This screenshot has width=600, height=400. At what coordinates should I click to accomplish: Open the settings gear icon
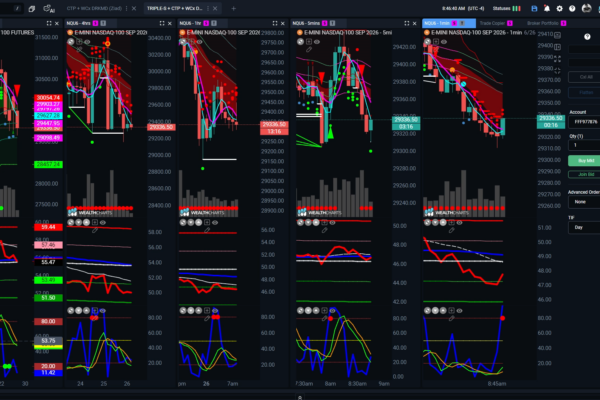559,8
